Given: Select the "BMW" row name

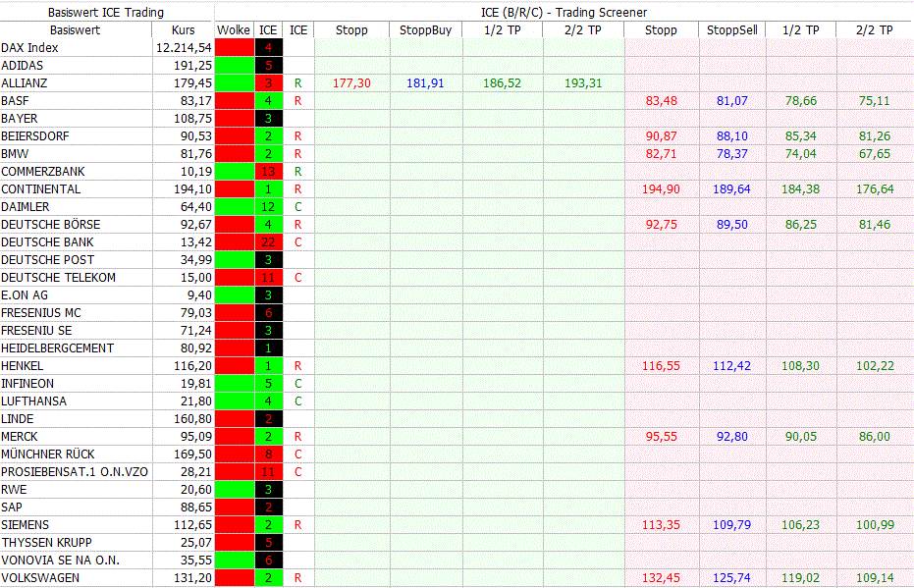Looking at the screenshot, I should click(15, 154).
